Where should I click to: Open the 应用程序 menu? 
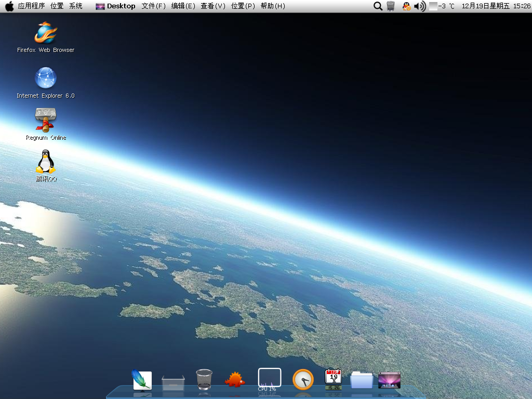[x=31, y=6]
